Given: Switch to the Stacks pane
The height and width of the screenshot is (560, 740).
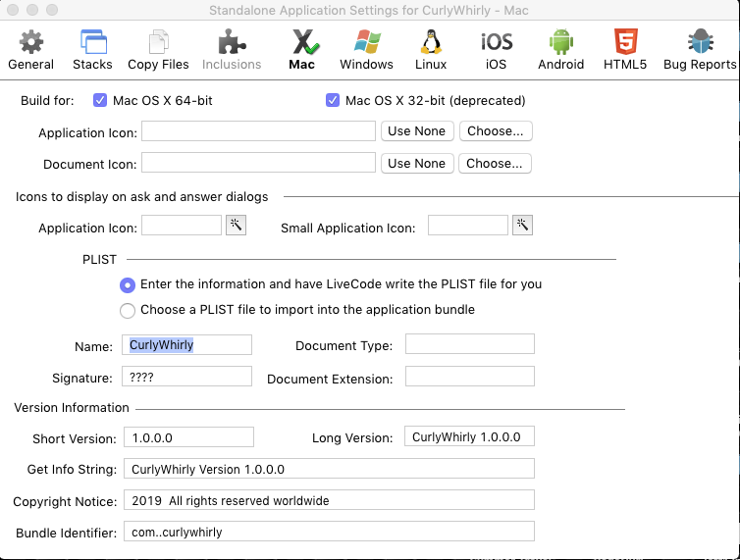Looking at the screenshot, I should coord(92,49).
